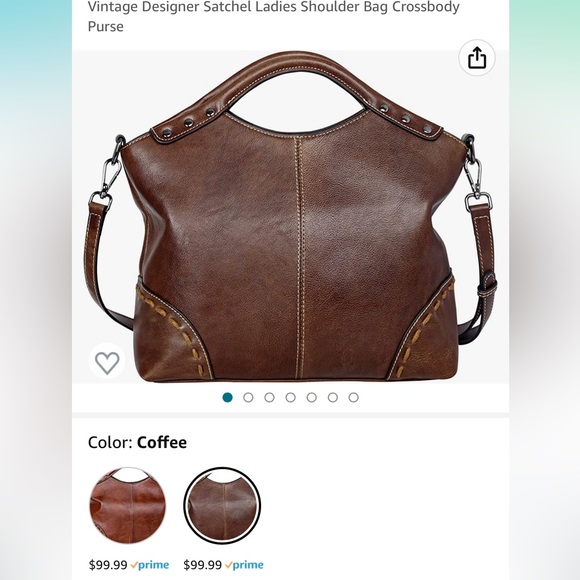Choose the selected Coffee color swatch
580x580 pixels.
pos(222,505)
